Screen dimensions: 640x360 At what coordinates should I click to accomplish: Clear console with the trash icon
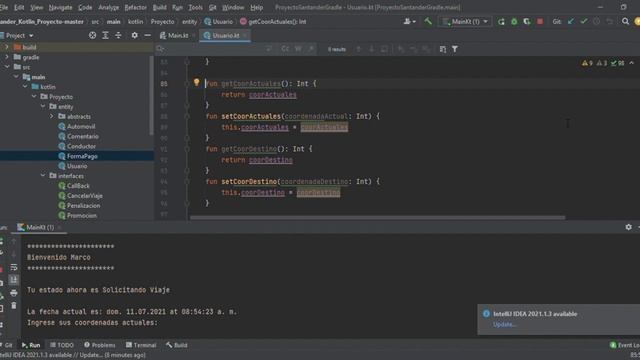pos(14,305)
